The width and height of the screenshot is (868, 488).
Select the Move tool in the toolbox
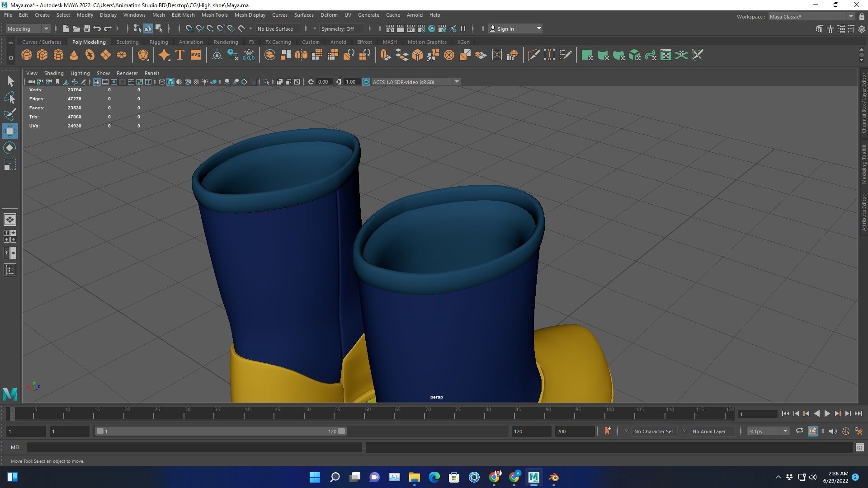(10, 131)
